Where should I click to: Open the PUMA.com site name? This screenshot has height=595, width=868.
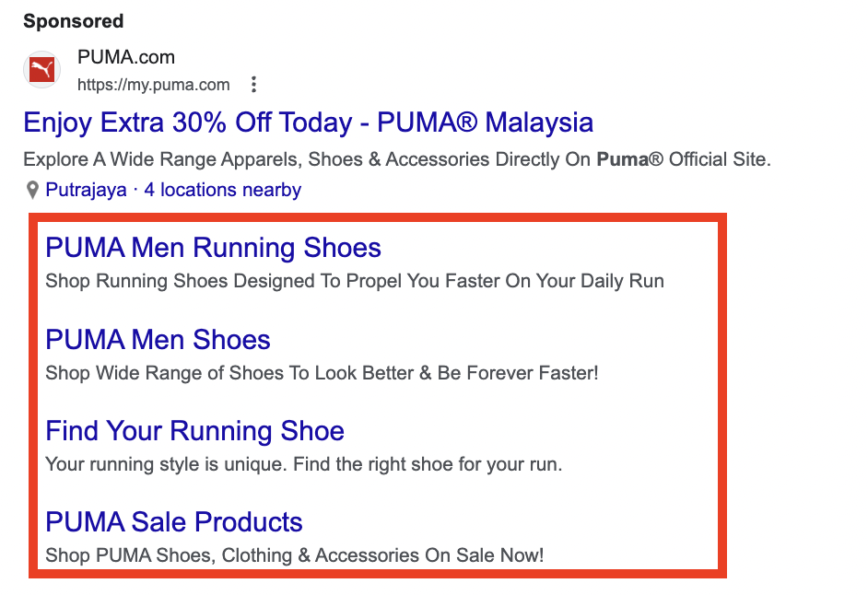coord(126,57)
